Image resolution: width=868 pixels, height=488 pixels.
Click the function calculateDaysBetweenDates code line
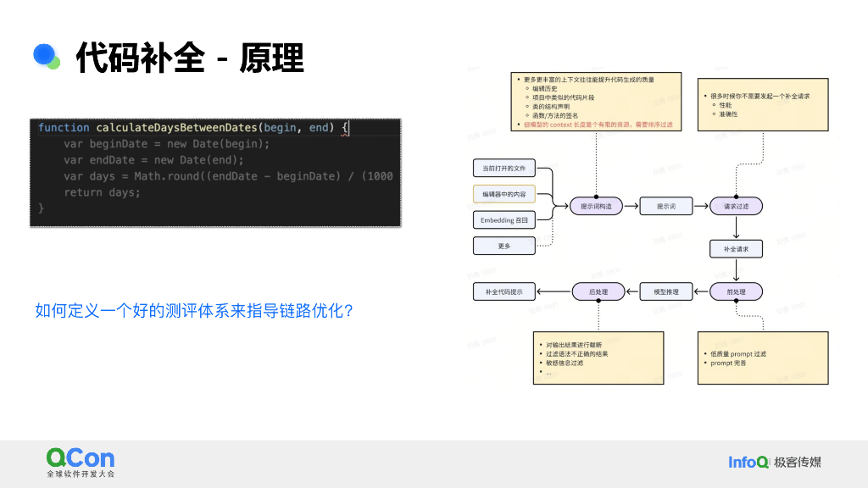tap(193, 128)
